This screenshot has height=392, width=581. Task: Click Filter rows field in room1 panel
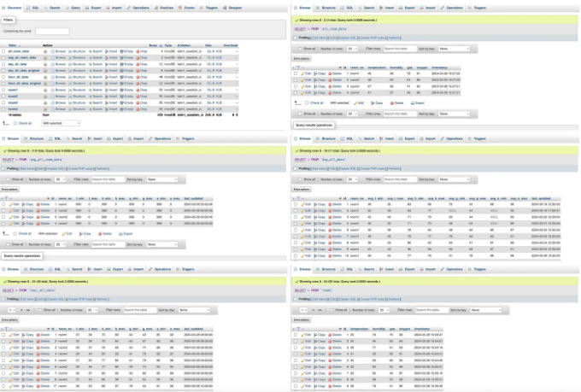coord(431,310)
